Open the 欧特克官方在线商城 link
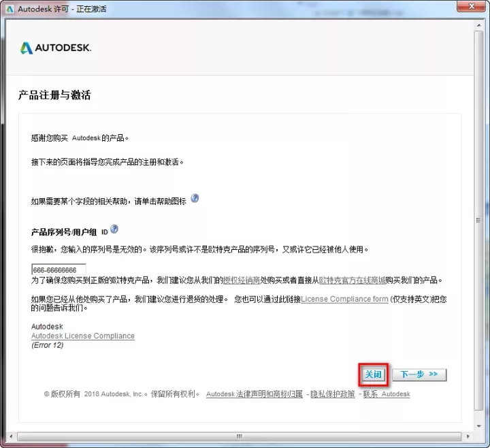The width and height of the screenshot is (490, 448). [352, 281]
